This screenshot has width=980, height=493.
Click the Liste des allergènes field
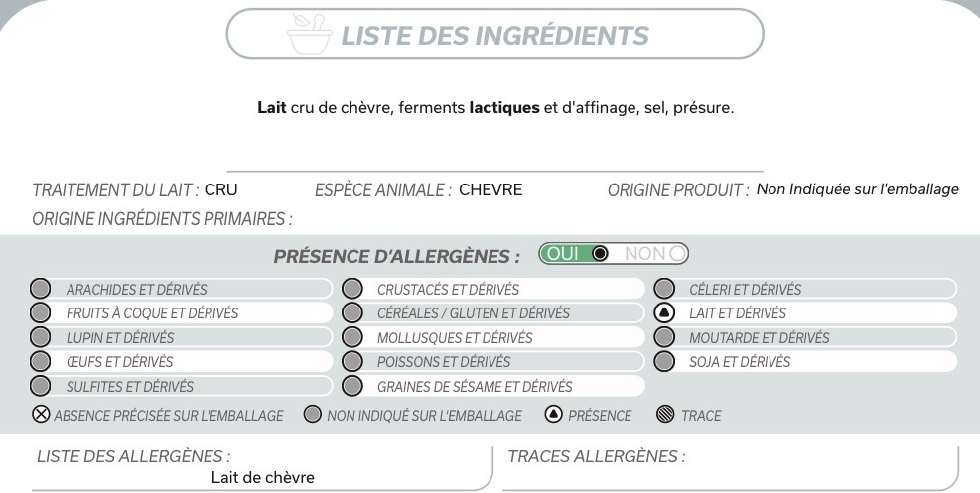pos(262,477)
